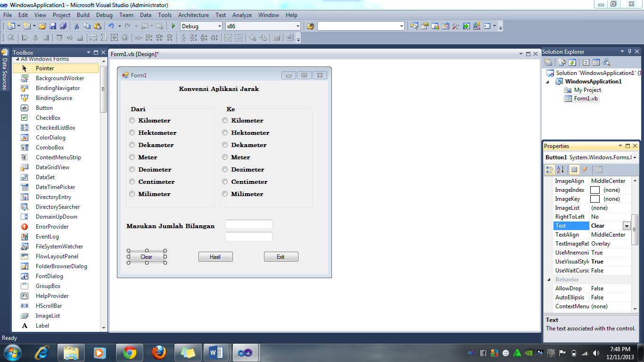The height and width of the screenshot is (362, 644).
Task: Open the Debug configuration dropdown
Action: [x=219, y=26]
